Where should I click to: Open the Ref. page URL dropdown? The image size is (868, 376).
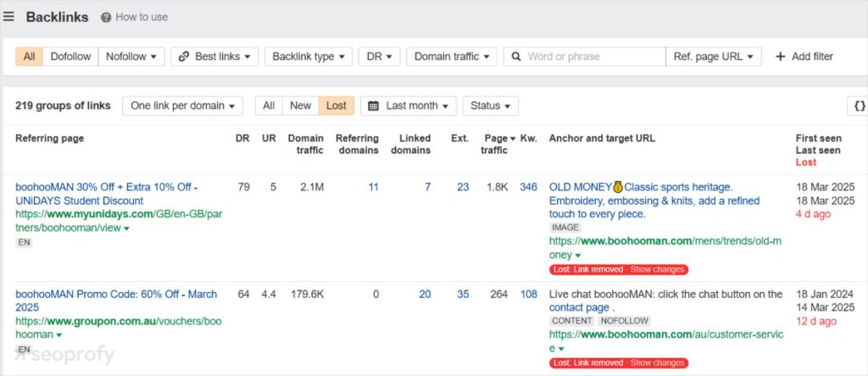tap(714, 57)
